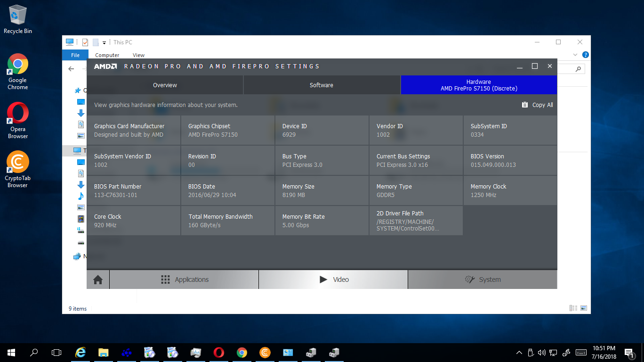Screen dimensions: 644x362
Task: Switch Explorer to large icons view
Action: point(584,308)
